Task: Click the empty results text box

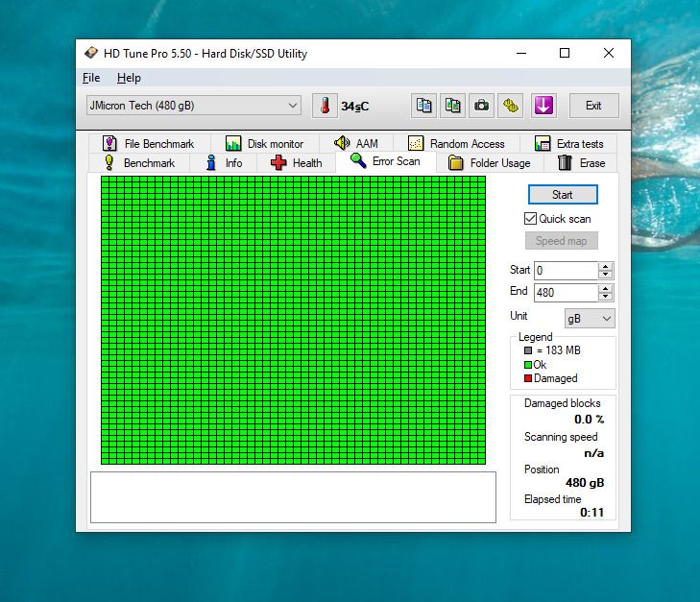Action: click(x=293, y=497)
